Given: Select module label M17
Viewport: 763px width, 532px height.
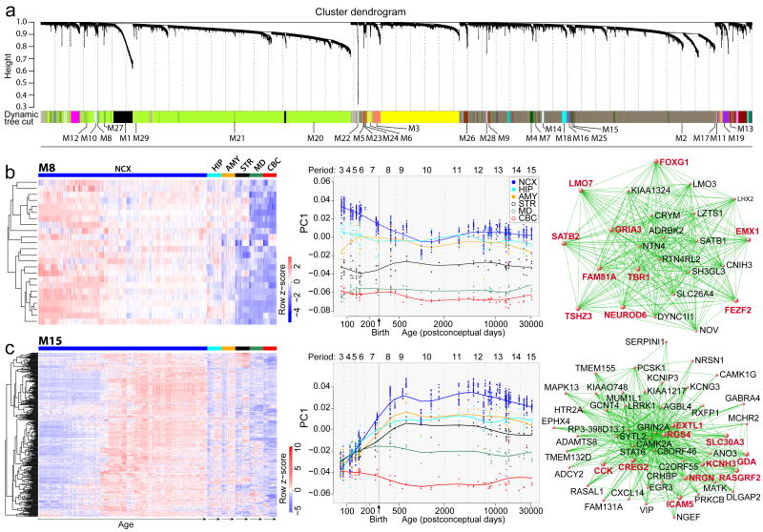Looking at the screenshot, I should (x=701, y=138).
